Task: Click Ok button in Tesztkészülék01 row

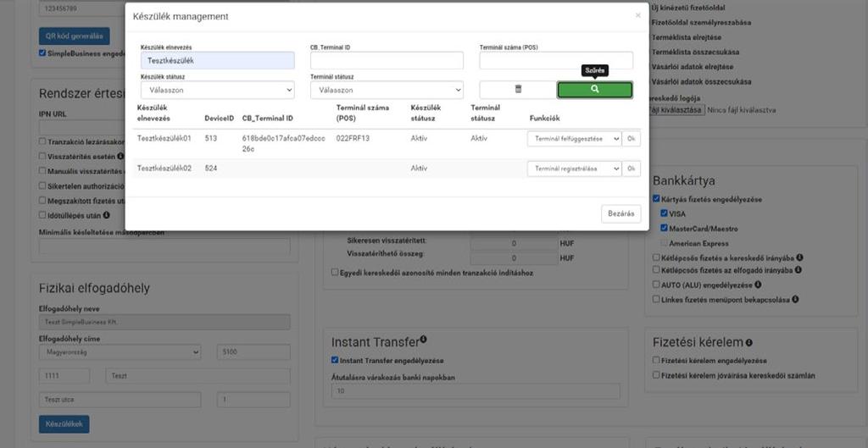Action: pyautogui.click(x=631, y=139)
